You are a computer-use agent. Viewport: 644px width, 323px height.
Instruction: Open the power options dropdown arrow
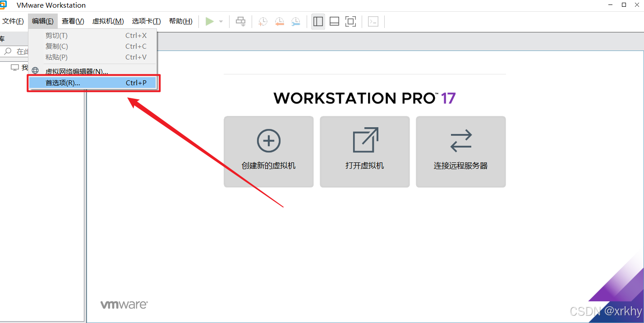point(221,21)
